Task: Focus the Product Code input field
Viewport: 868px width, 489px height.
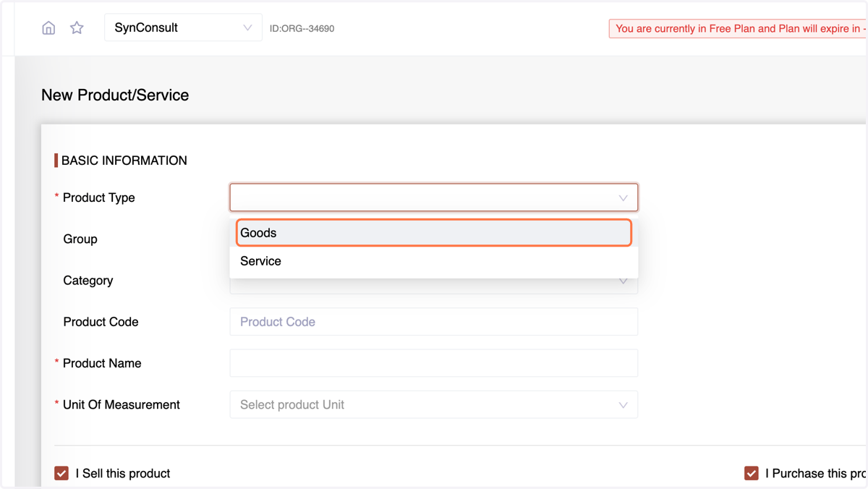Action: pyautogui.click(x=434, y=322)
